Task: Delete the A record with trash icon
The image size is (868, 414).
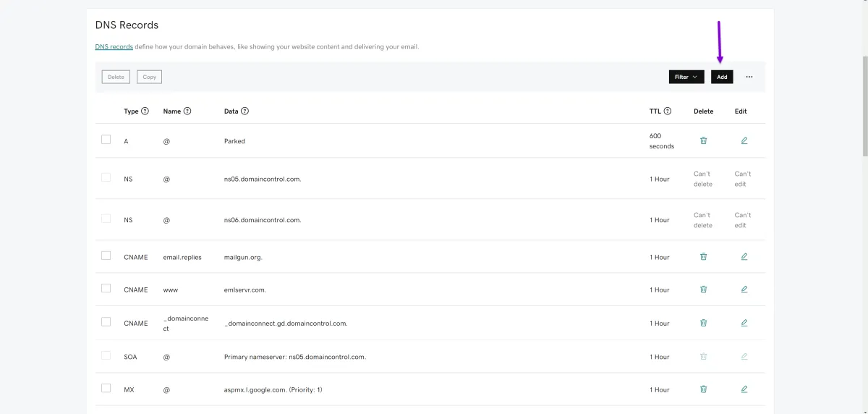Action: click(703, 140)
